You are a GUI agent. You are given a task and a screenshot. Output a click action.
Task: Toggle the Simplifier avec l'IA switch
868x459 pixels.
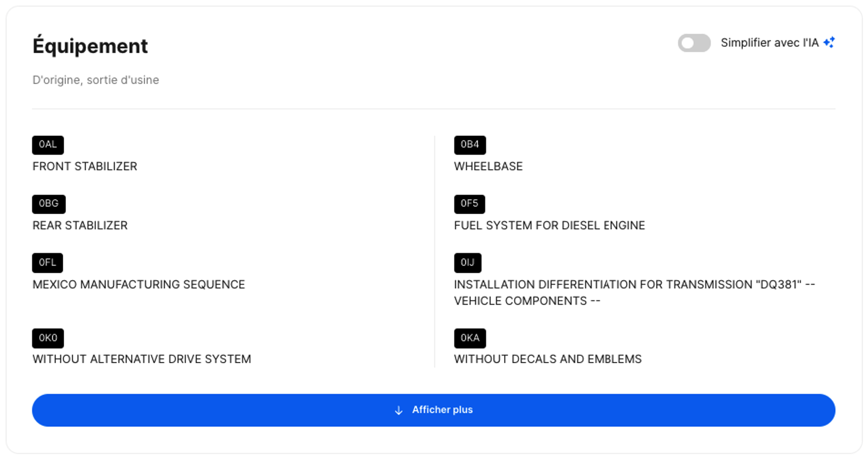(694, 43)
